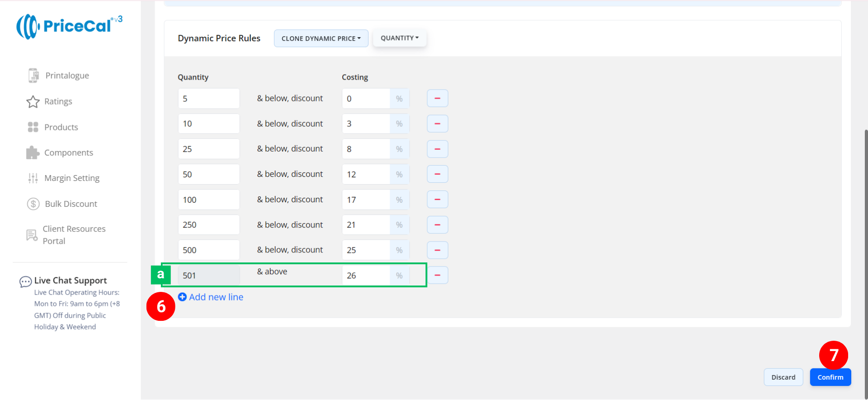Viewport: 868px width, 400px height.
Task: Click the Discard button
Action: tap(783, 377)
